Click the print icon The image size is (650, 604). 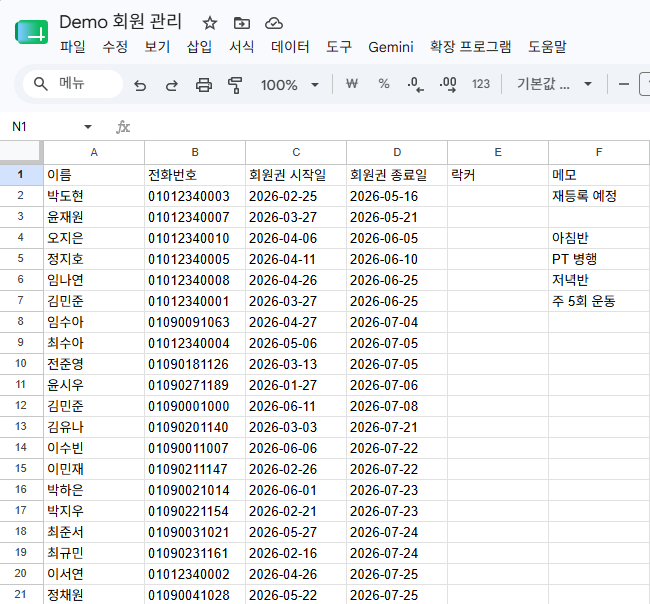(x=204, y=85)
